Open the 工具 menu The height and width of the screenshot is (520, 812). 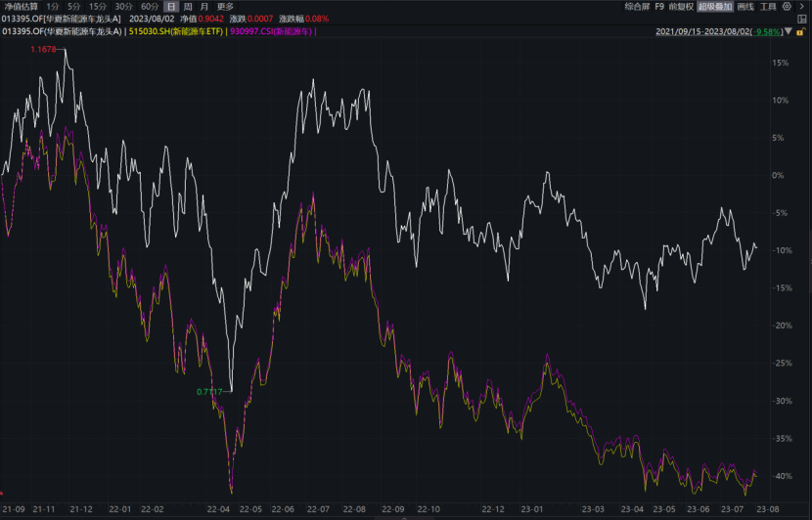pos(767,6)
